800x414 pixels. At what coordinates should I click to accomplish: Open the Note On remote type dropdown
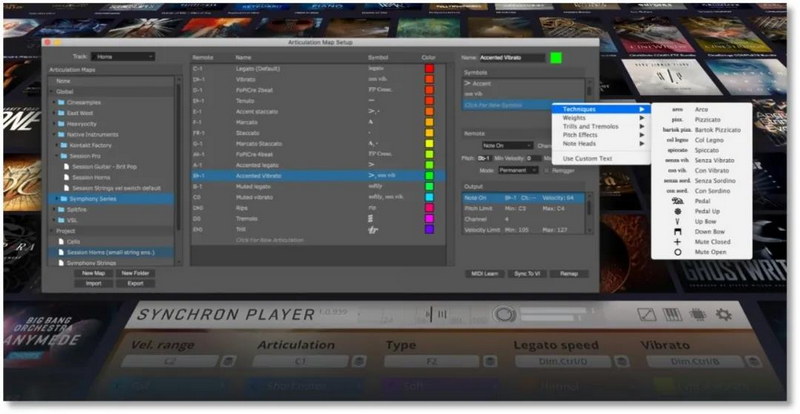tap(507, 146)
